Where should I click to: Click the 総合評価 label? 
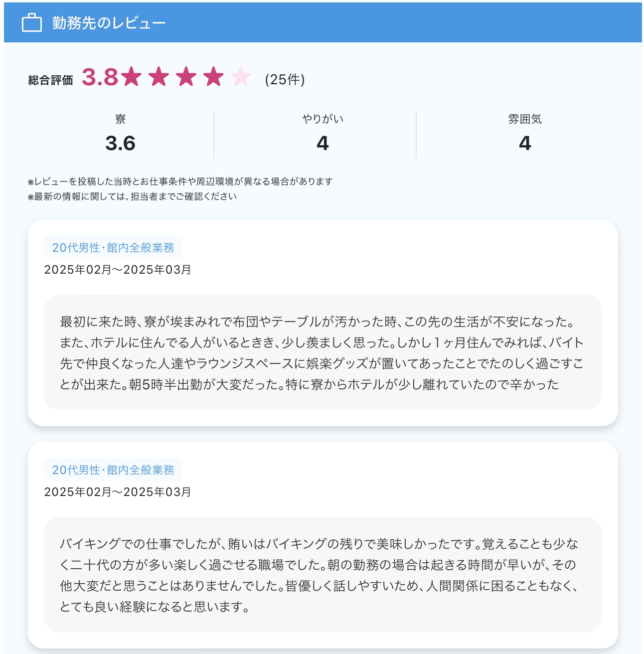coord(50,80)
